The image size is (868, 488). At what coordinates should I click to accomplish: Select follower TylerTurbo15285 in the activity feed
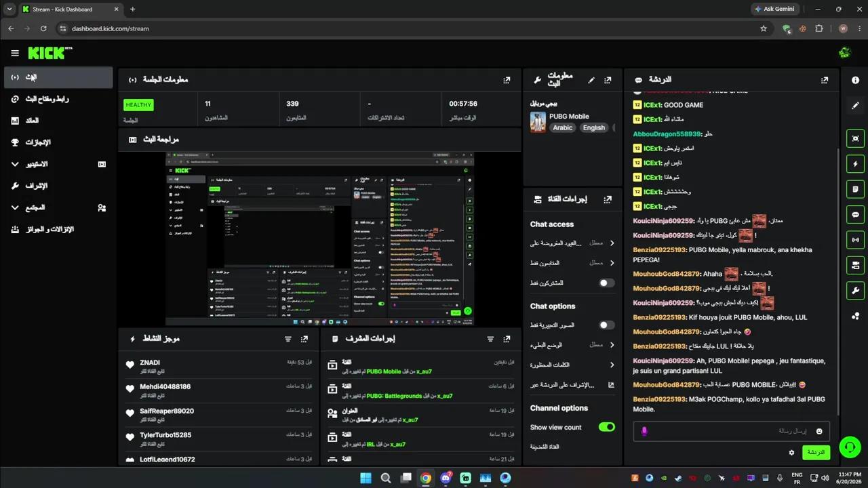pos(165,434)
